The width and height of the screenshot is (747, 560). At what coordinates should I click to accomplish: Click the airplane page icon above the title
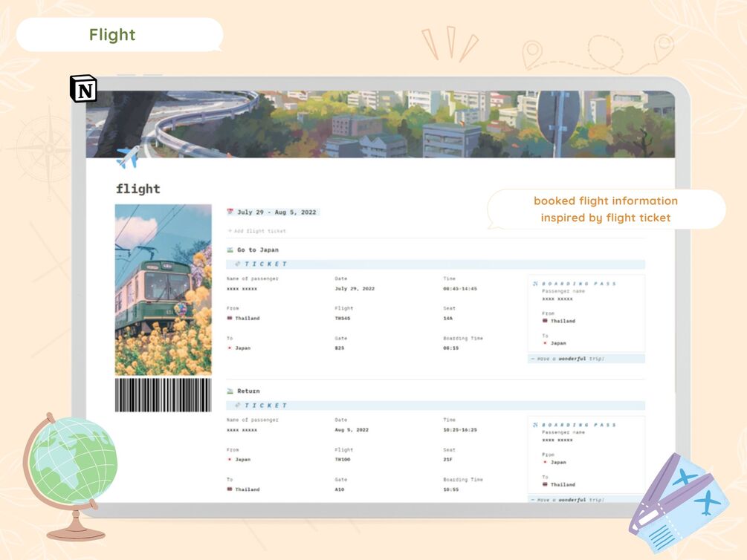pos(128,157)
